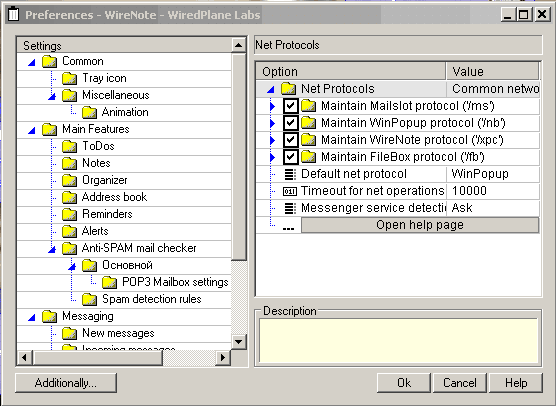The width and height of the screenshot is (556, 406).
Task: Click the Cancel button
Action: [x=460, y=383]
